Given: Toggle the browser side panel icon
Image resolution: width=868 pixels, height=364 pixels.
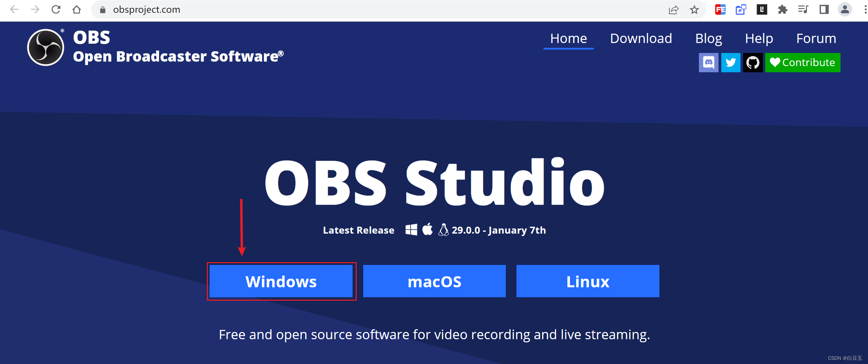Looking at the screenshot, I should pyautogui.click(x=824, y=10).
